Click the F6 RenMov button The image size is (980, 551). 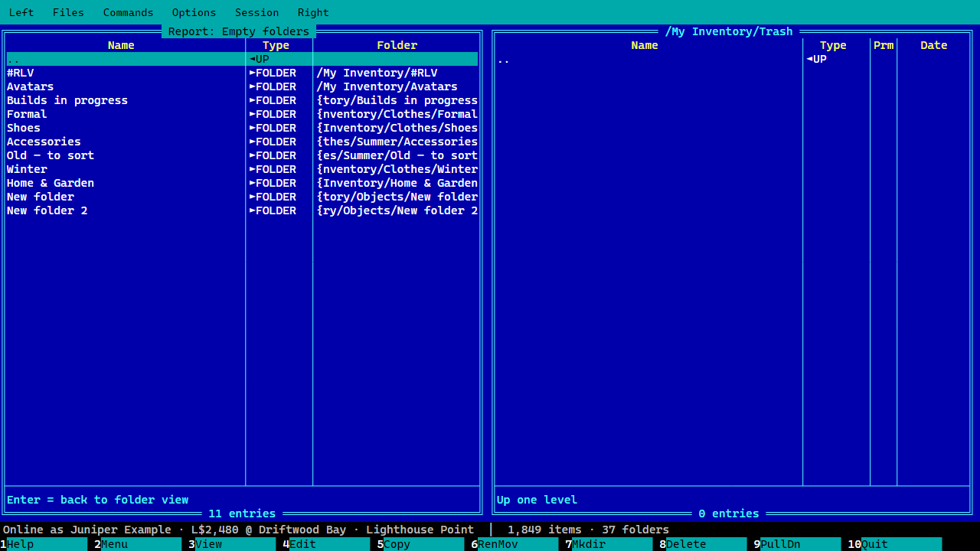click(514, 544)
